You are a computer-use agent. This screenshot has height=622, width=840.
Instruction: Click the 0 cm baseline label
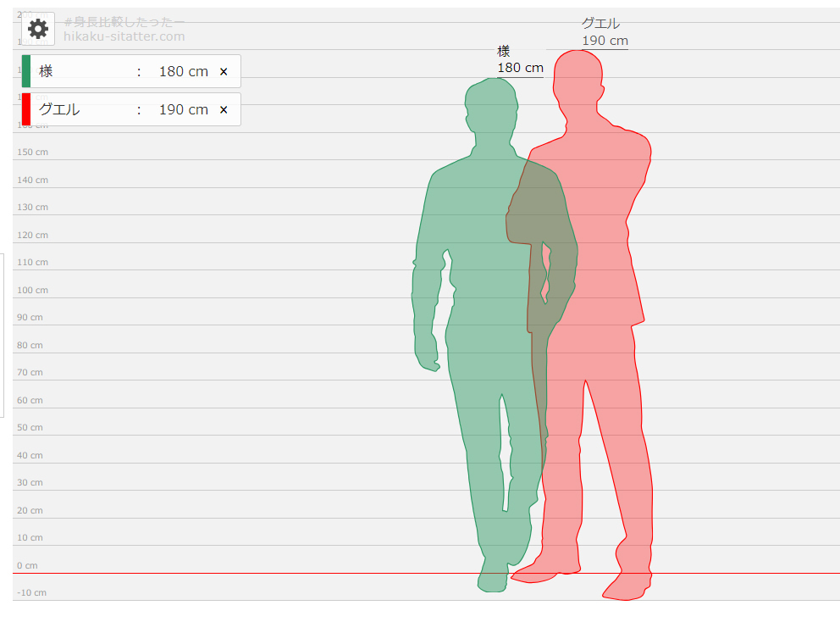[27, 565]
